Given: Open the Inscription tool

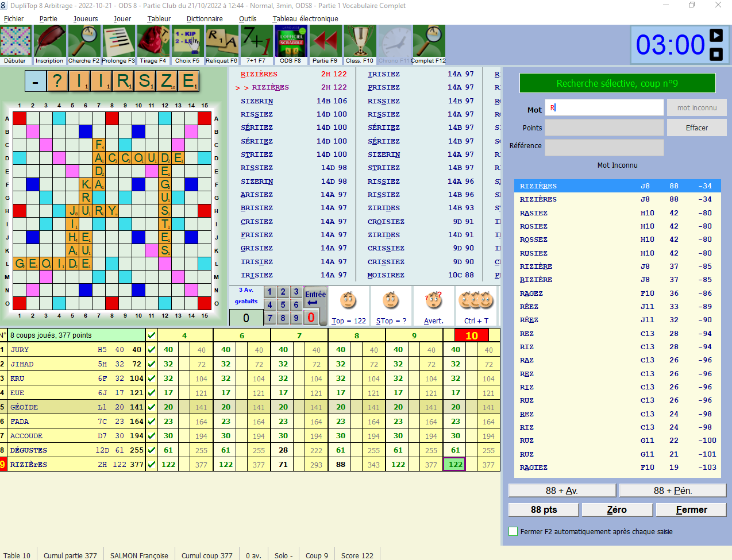Looking at the screenshot, I should point(50,44).
